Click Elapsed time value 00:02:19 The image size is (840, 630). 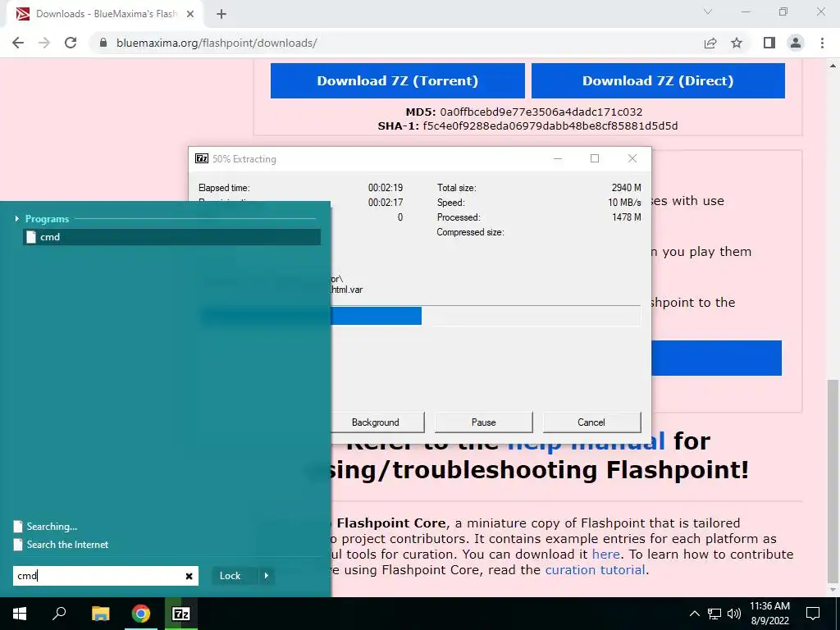[x=386, y=188]
